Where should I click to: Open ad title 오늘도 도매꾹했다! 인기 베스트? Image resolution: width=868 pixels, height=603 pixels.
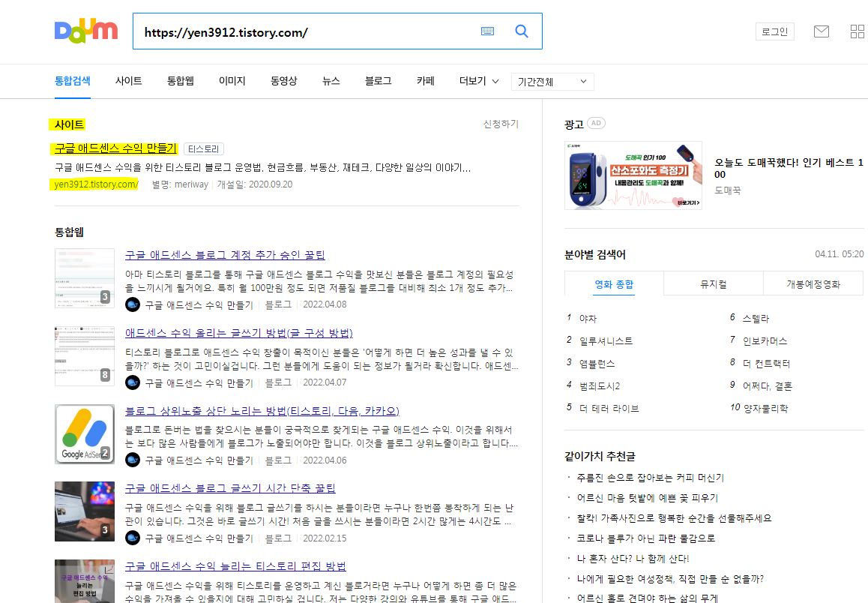click(789, 168)
